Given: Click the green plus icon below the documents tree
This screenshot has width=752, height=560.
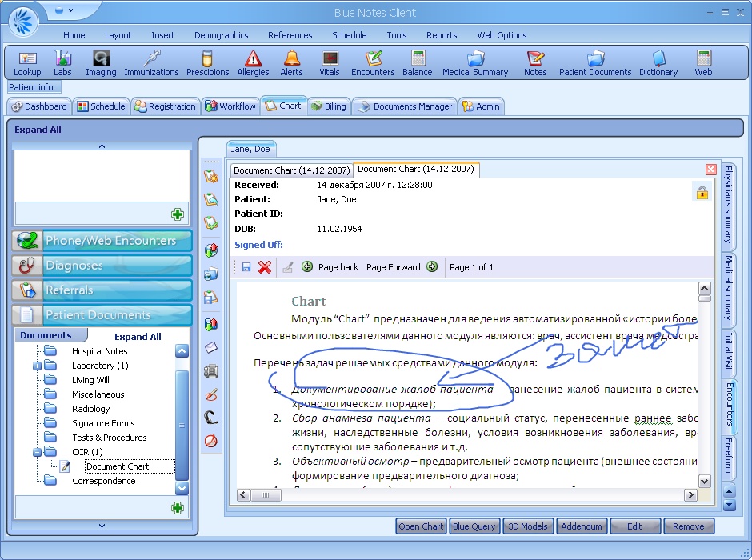Looking at the screenshot, I should 178,508.
